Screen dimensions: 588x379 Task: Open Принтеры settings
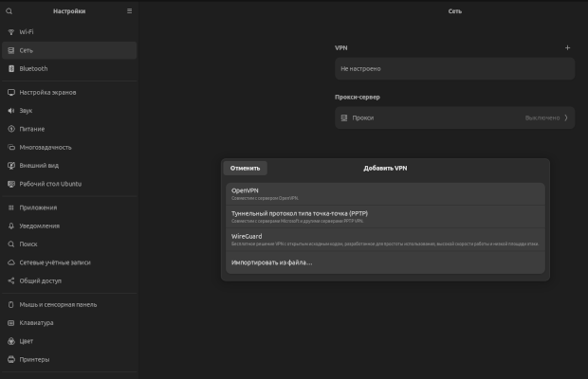point(69,359)
